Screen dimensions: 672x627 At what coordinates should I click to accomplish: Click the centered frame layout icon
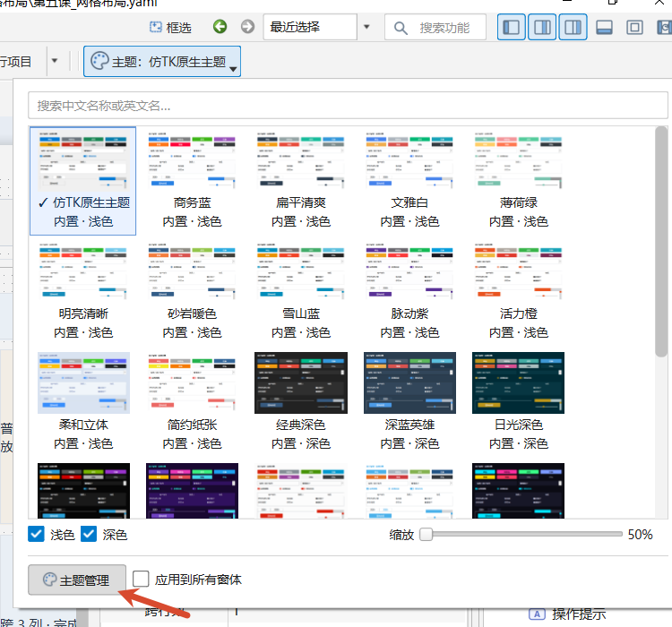point(634,28)
